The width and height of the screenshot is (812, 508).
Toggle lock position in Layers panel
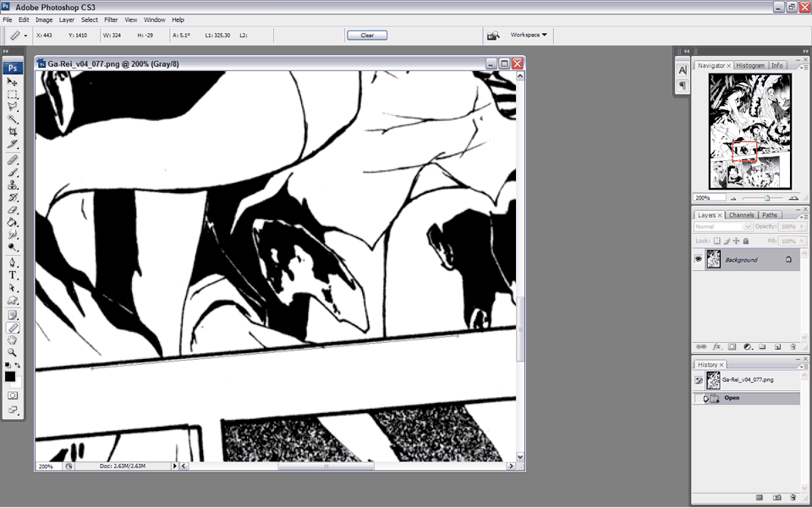tap(736, 241)
